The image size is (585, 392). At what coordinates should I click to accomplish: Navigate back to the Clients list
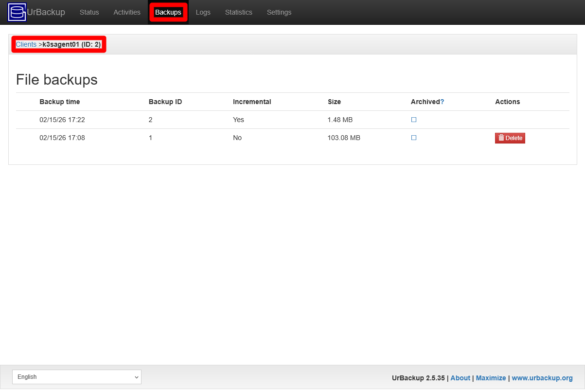click(26, 44)
